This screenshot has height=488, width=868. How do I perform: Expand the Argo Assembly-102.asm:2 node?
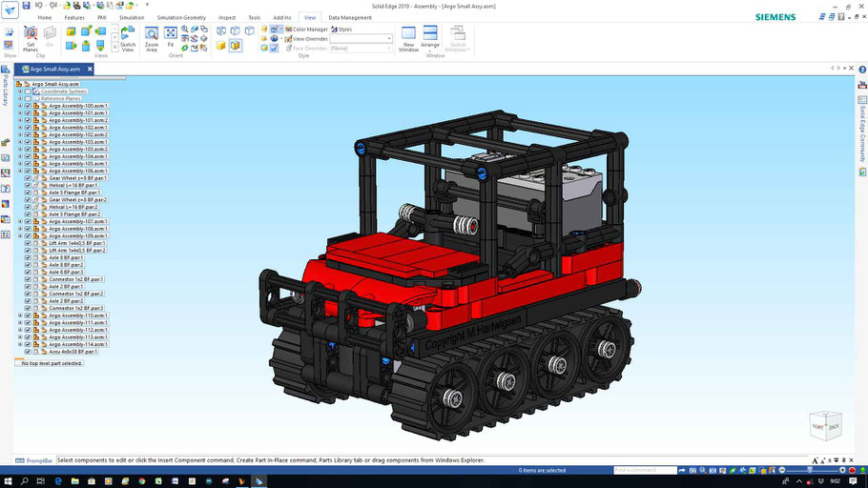tap(20, 134)
